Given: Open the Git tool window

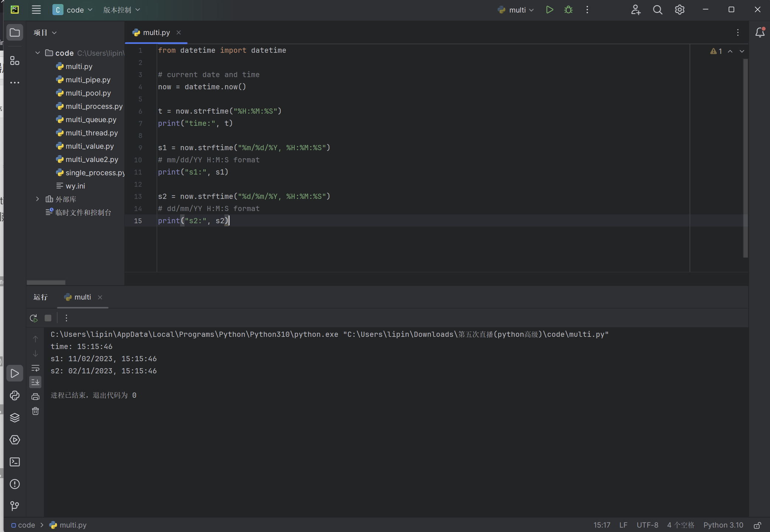Looking at the screenshot, I should (x=15, y=506).
